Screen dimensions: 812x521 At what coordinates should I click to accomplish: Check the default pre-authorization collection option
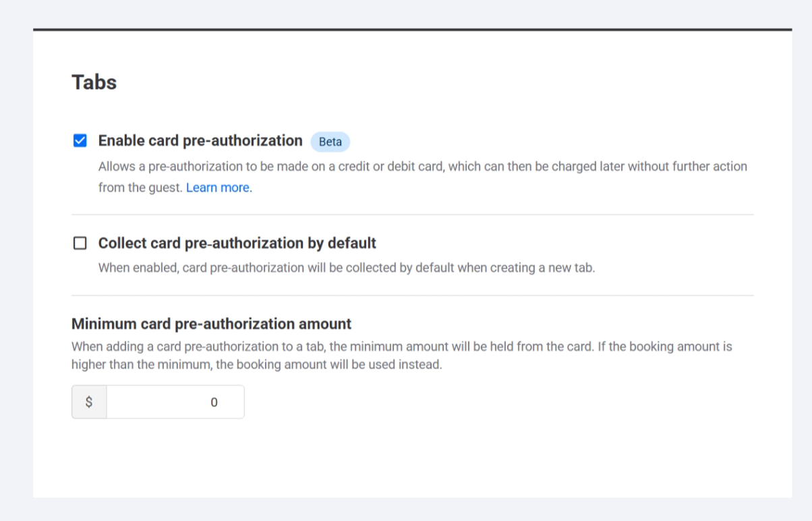coord(80,243)
